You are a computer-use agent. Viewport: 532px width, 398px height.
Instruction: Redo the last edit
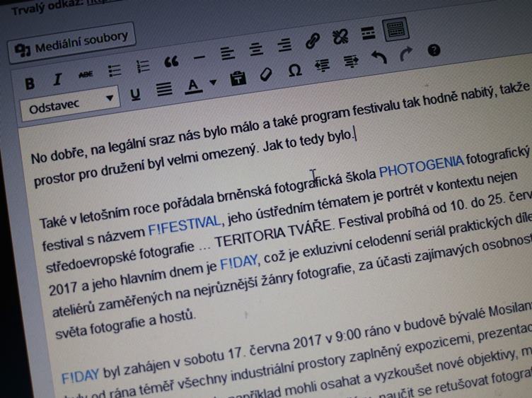click(406, 54)
